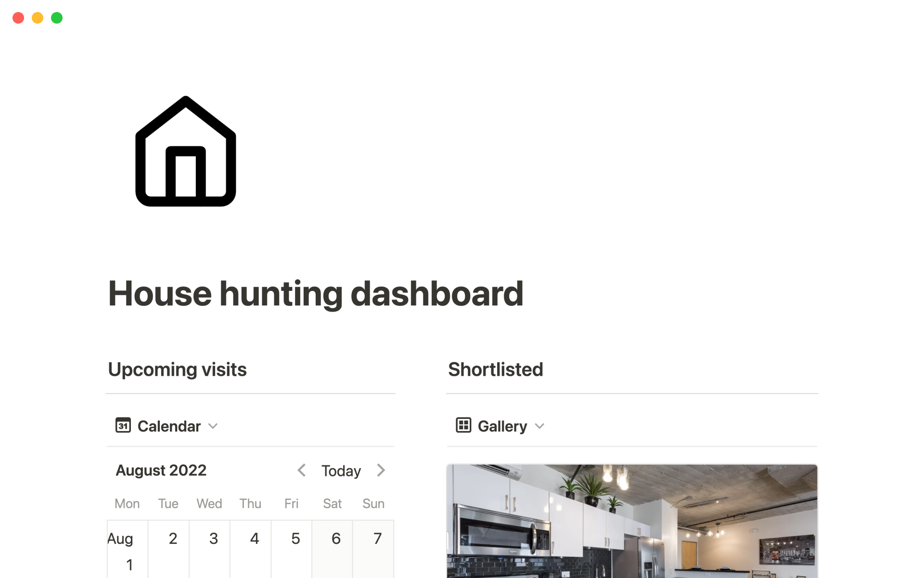Click the Upcoming visits section header
Screen dimensions: 924x578
tap(178, 369)
